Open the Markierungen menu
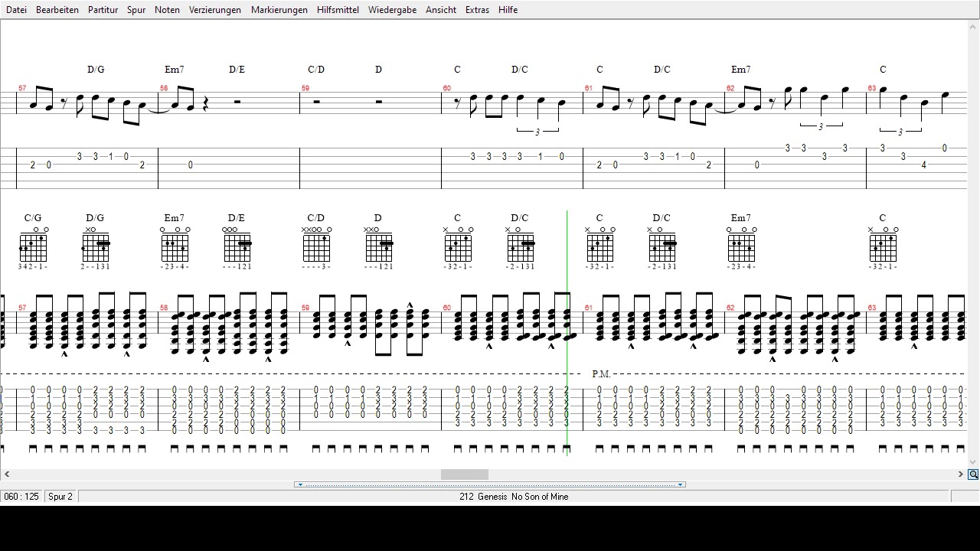This screenshot has height=551, width=980. coord(279,10)
